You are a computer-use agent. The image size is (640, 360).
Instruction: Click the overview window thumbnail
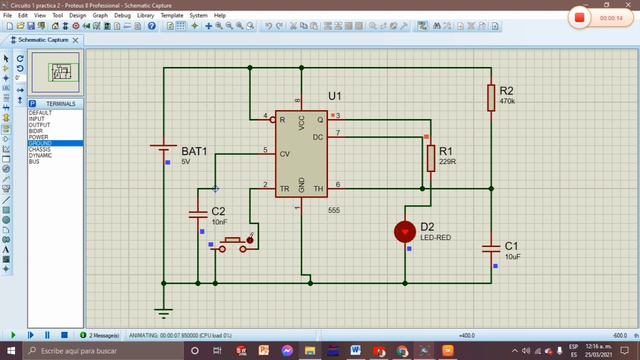tap(56, 72)
